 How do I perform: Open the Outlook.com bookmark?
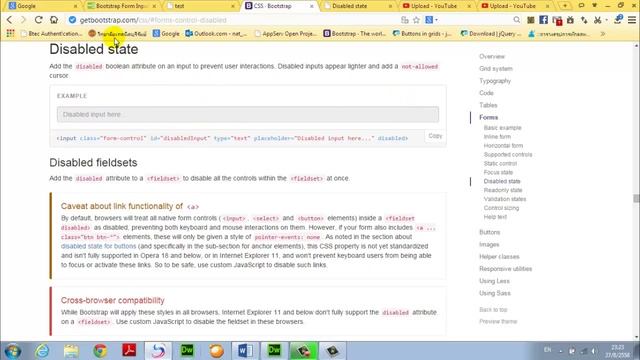click(216, 33)
